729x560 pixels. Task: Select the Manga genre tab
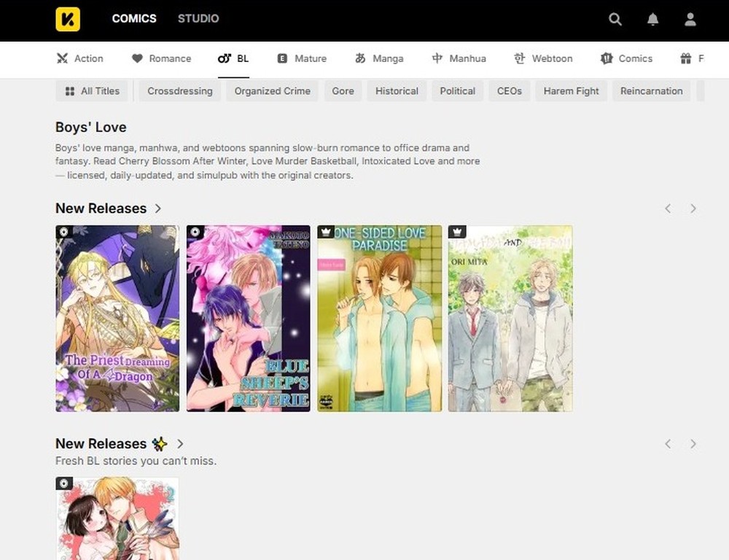[x=379, y=58]
